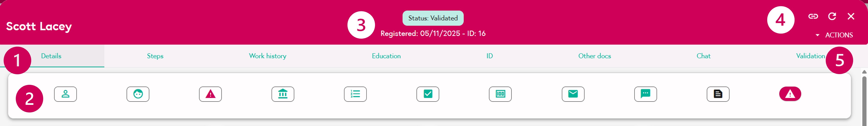Switch to the Steps tab
Screen dimensions: 868x126
click(x=155, y=56)
